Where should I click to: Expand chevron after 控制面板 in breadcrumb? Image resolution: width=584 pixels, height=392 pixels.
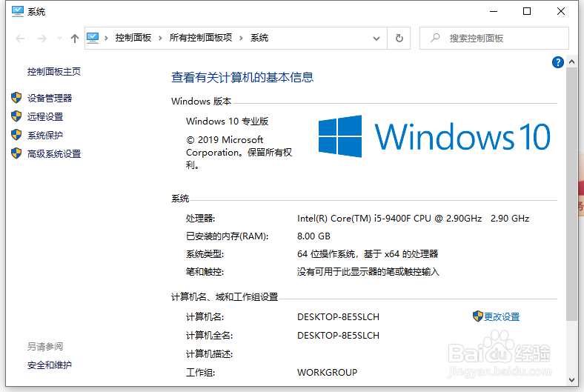coord(161,38)
